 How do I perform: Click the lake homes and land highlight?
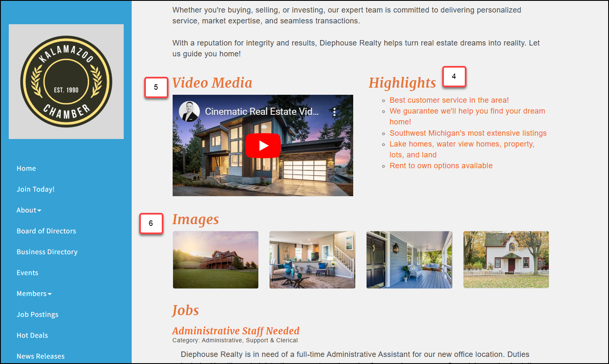462,149
